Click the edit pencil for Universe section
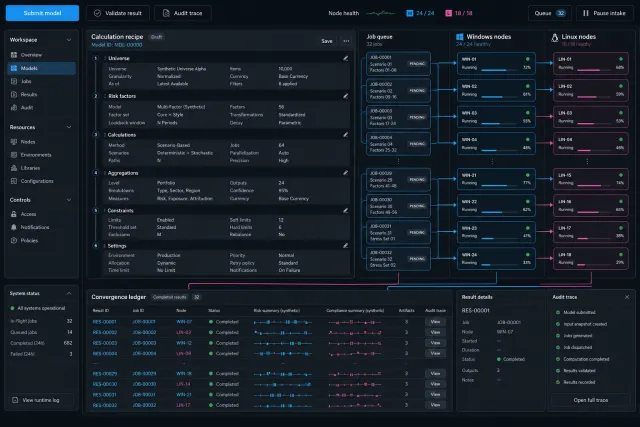 point(345,58)
